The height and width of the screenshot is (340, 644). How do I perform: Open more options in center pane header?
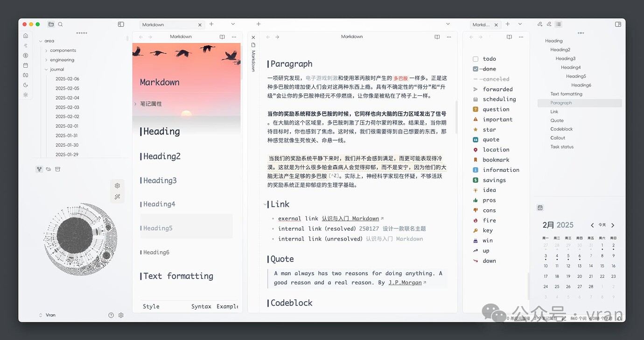tap(449, 37)
